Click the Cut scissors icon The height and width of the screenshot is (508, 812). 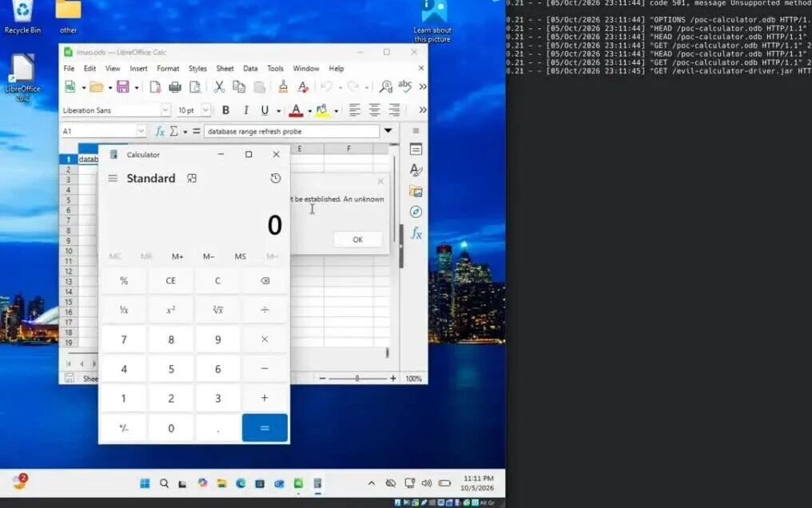[219, 87]
